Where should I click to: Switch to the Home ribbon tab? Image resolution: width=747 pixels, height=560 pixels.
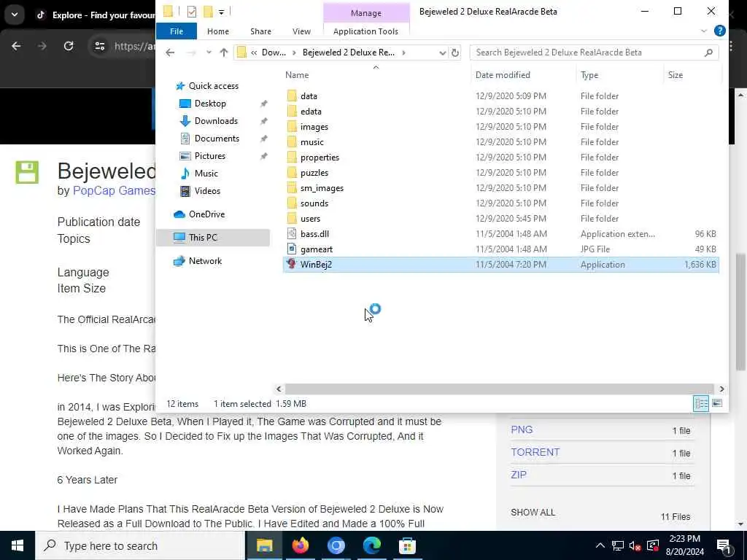pos(217,31)
